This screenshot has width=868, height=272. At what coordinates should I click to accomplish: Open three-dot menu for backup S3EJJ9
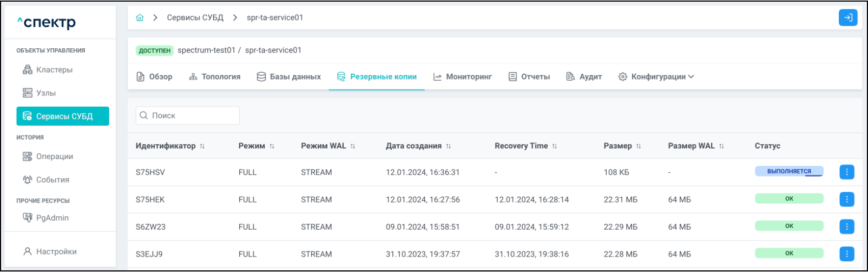[x=846, y=254]
